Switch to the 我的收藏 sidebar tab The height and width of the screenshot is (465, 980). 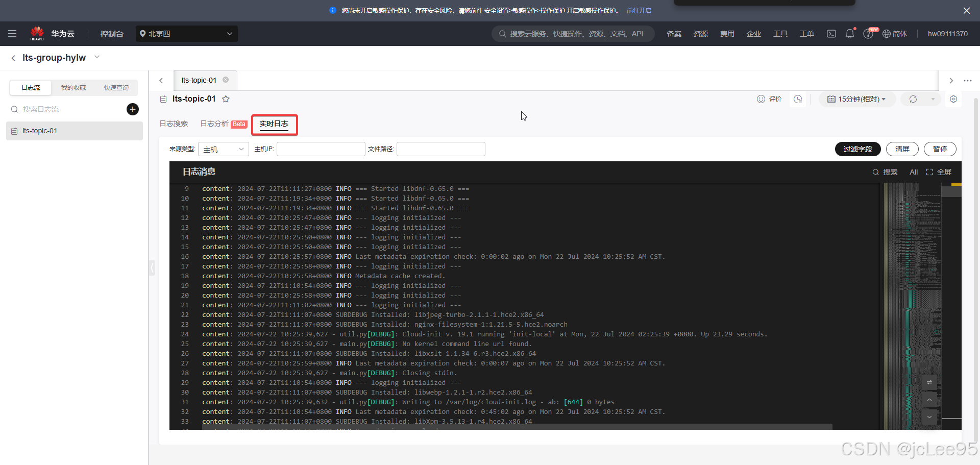pos(73,88)
